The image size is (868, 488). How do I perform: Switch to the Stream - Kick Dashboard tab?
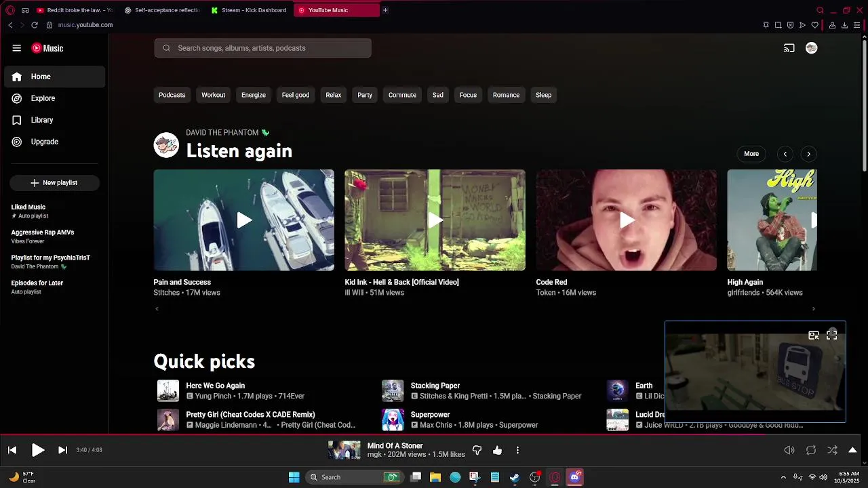[x=249, y=10]
